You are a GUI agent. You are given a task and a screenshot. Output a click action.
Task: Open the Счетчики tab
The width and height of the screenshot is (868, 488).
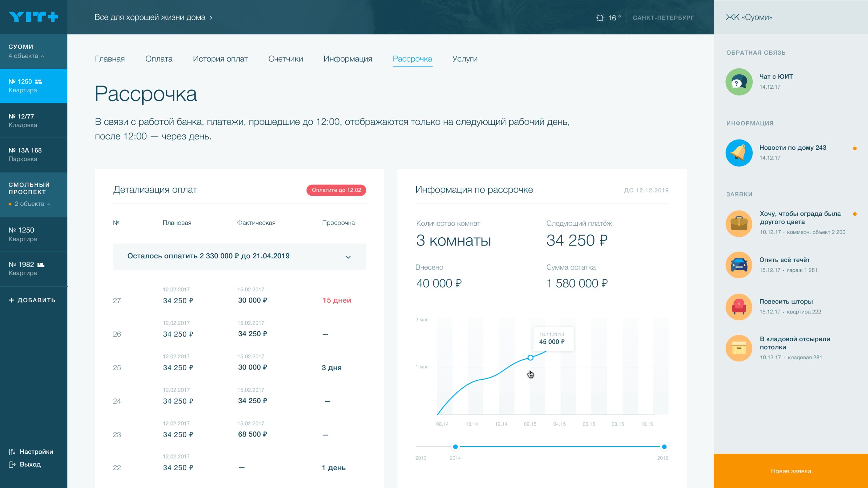click(285, 59)
